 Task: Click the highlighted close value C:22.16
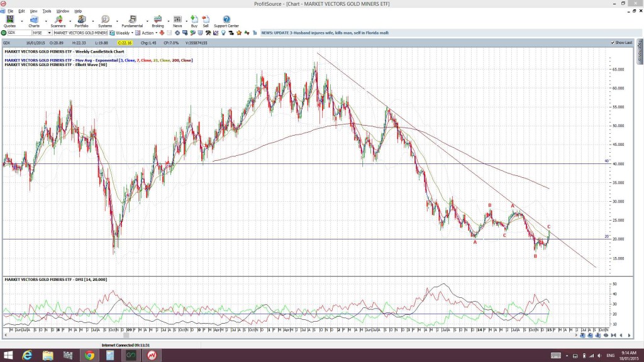pos(125,43)
